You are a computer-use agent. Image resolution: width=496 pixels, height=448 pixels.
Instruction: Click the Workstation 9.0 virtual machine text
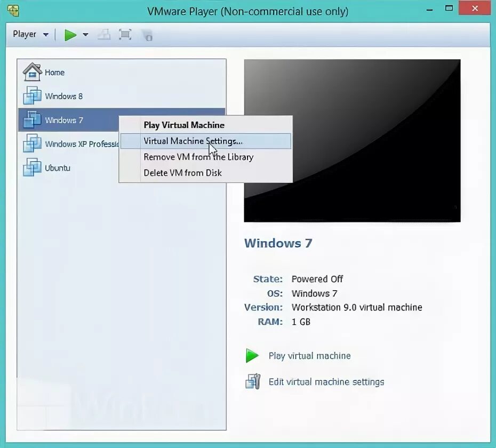(357, 307)
